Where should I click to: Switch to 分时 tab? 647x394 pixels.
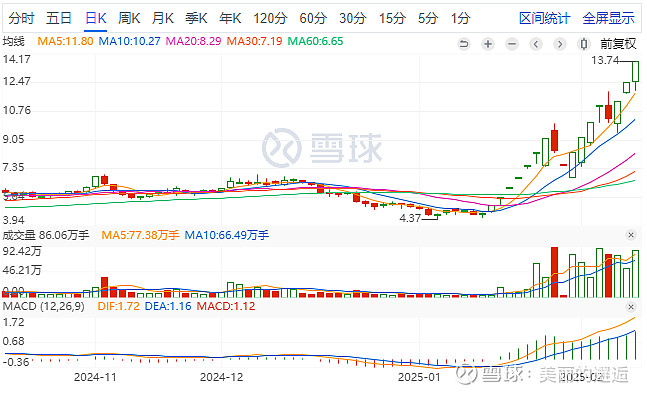click(x=21, y=18)
